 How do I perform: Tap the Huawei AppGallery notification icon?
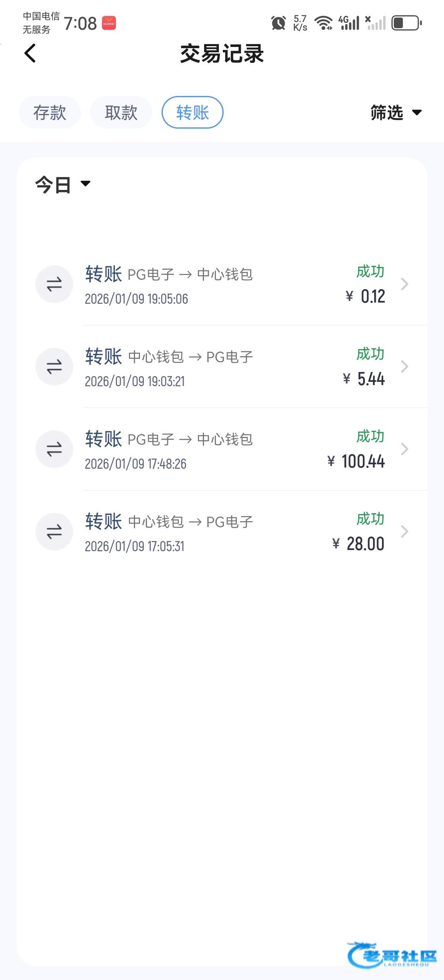click(x=109, y=23)
